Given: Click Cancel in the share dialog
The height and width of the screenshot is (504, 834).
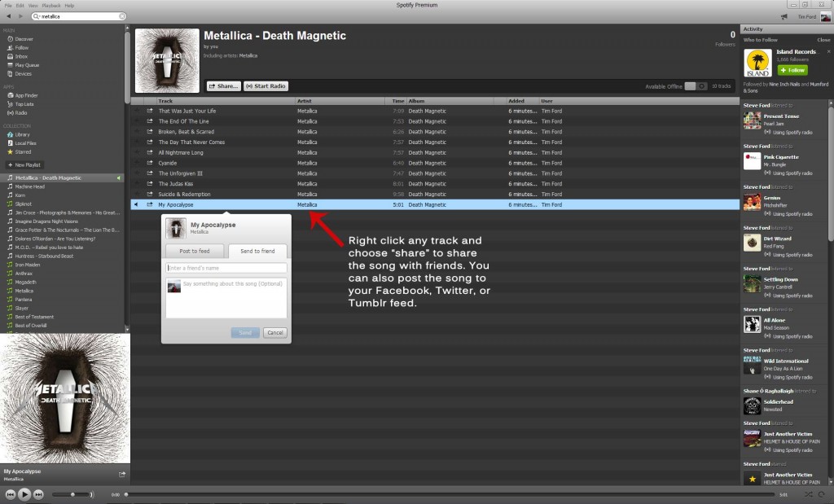Looking at the screenshot, I should tap(274, 332).
